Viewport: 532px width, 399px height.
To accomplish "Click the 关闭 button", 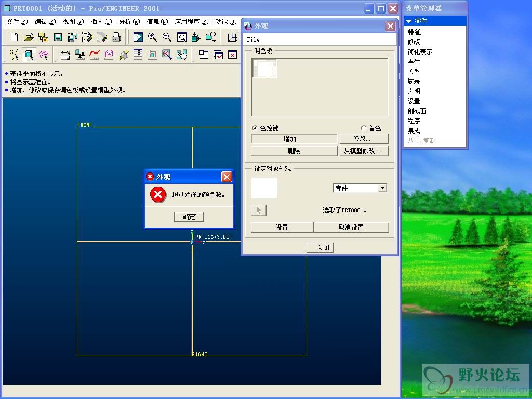I will 320,248.
